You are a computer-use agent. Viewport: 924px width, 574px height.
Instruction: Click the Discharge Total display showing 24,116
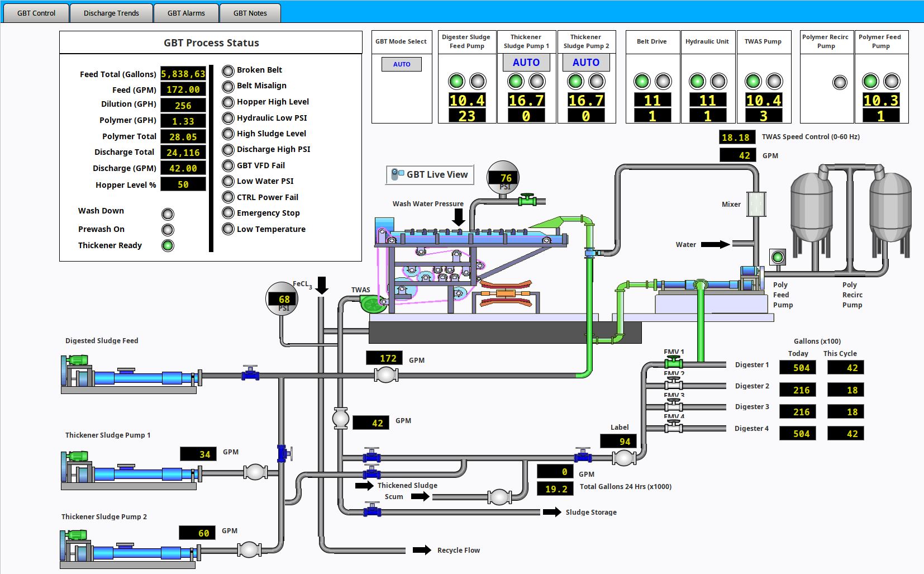coord(183,152)
